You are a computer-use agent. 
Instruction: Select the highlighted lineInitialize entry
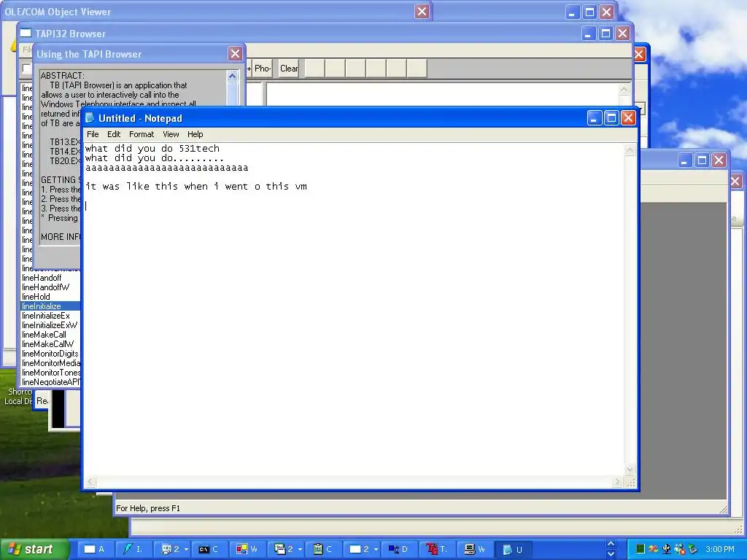tap(50, 306)
